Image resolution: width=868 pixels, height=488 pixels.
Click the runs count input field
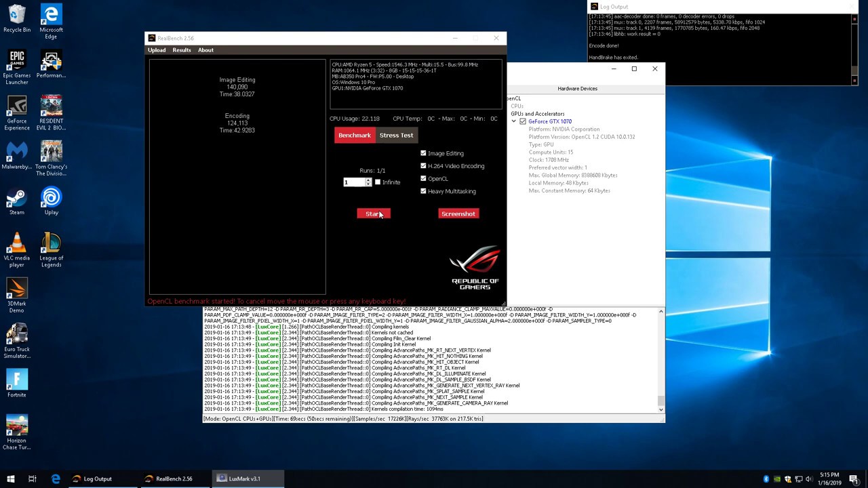point(354,182)
